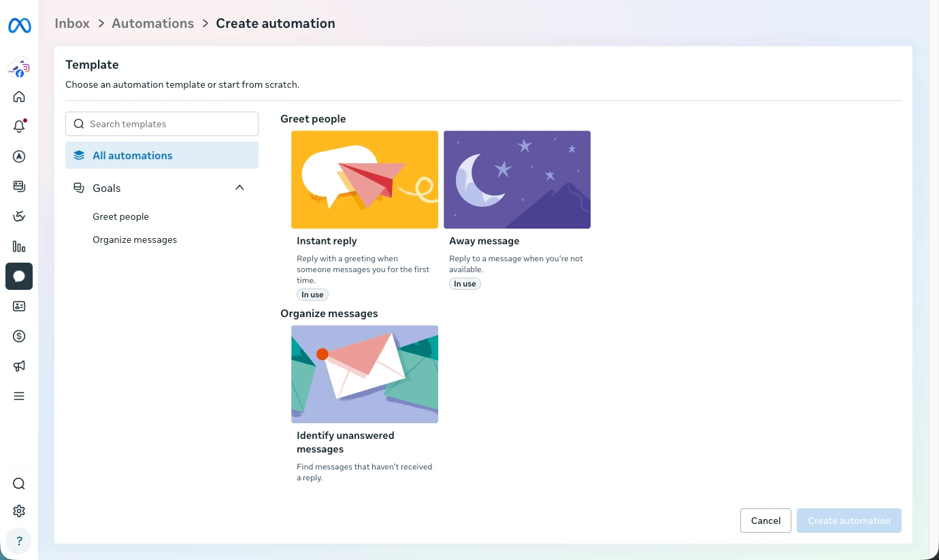Select the Inbox chat bubble icon
The height and width of the screenshot is (560, 939).
click(18, 276)
